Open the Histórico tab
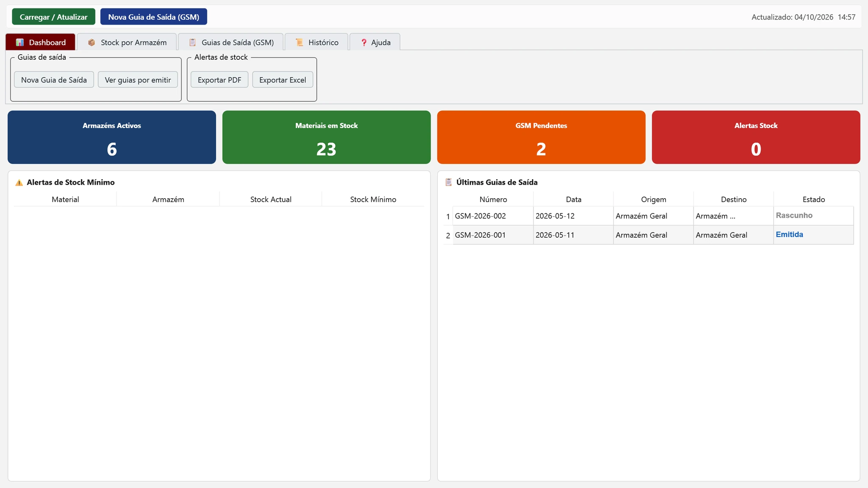This screenshot has height=488, width=868. 317,42
